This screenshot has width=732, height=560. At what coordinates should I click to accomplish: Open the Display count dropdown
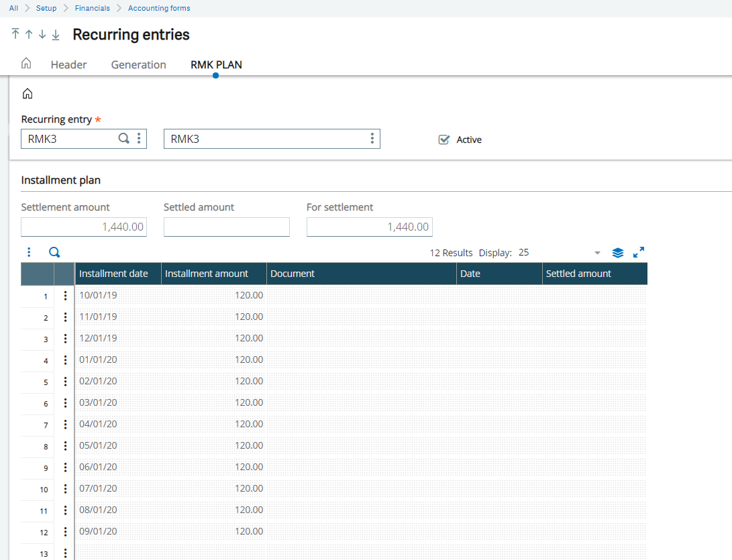[x=597, y=253]
